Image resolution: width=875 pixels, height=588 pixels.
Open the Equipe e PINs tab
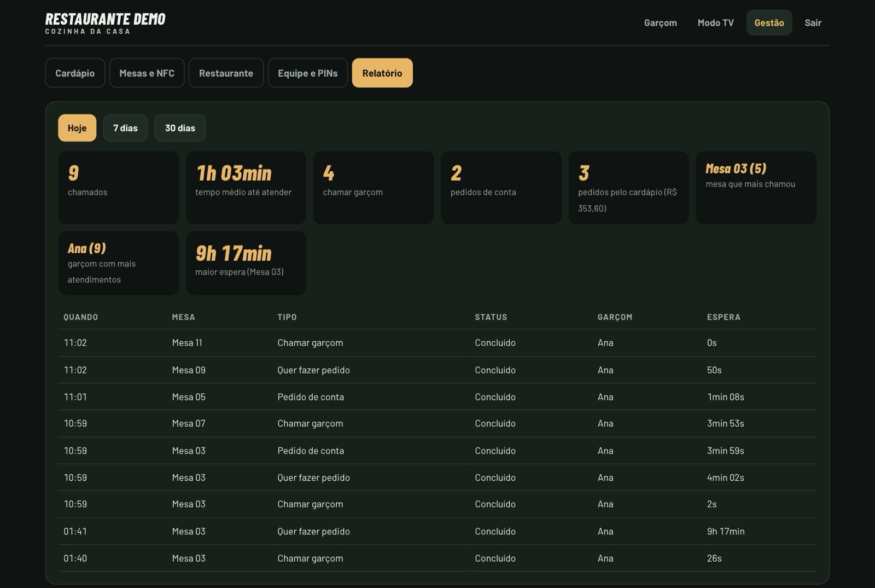click(x=307, y=73)
